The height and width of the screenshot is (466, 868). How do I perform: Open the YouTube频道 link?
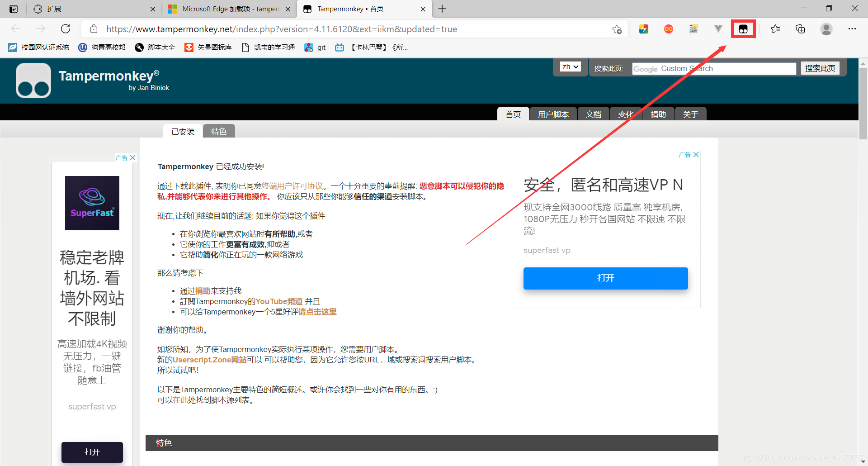tap(279, 301)
